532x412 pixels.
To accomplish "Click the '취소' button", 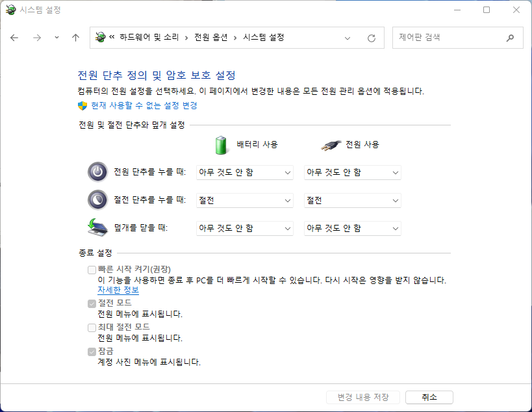I will (x=429, y=398).
